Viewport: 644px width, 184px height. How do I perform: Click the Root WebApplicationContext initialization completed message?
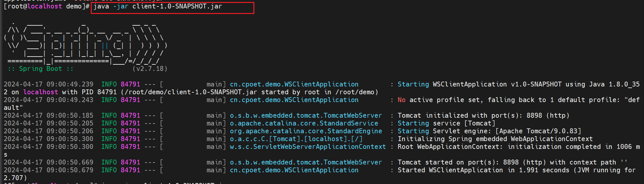pyautogui.click(x=518, y=147)
